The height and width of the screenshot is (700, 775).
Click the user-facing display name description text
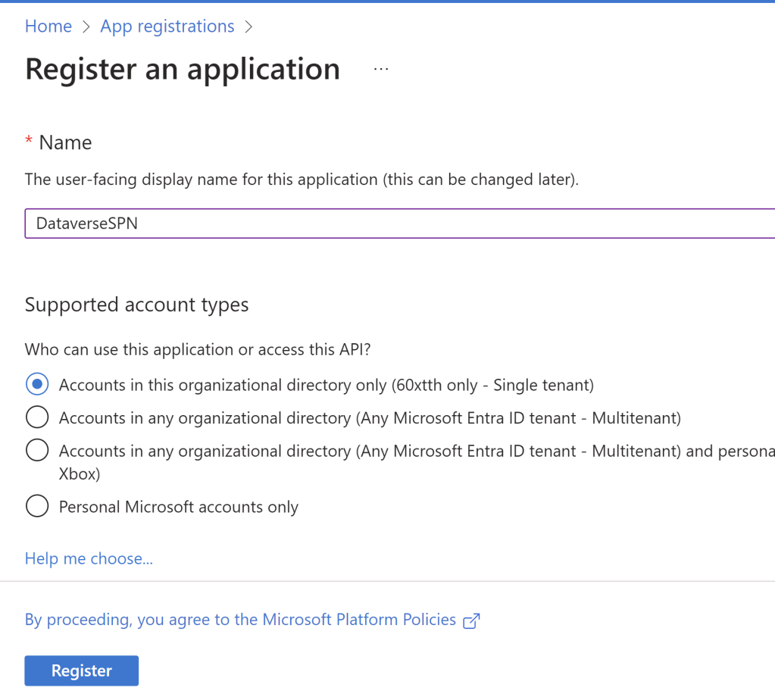click(302, 180)
